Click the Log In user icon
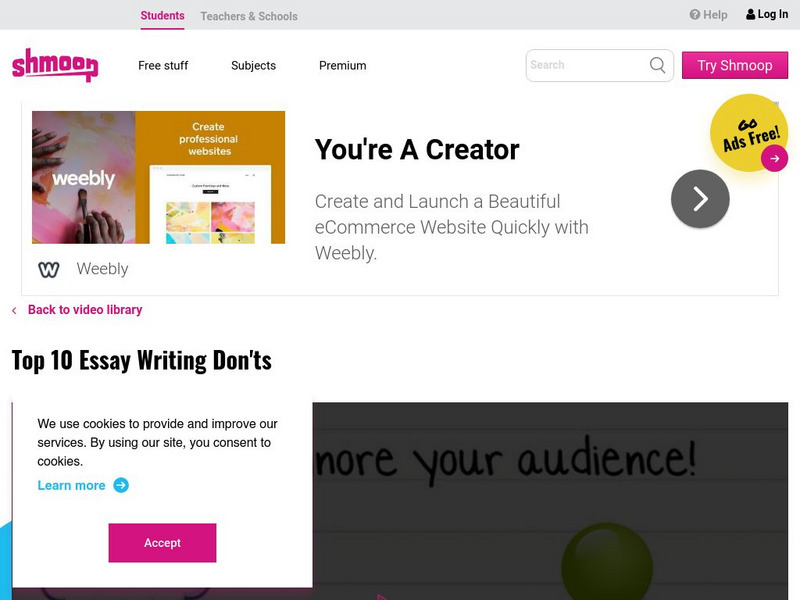Viewport: 800px width, 600px height. click(x=751, y=14)
